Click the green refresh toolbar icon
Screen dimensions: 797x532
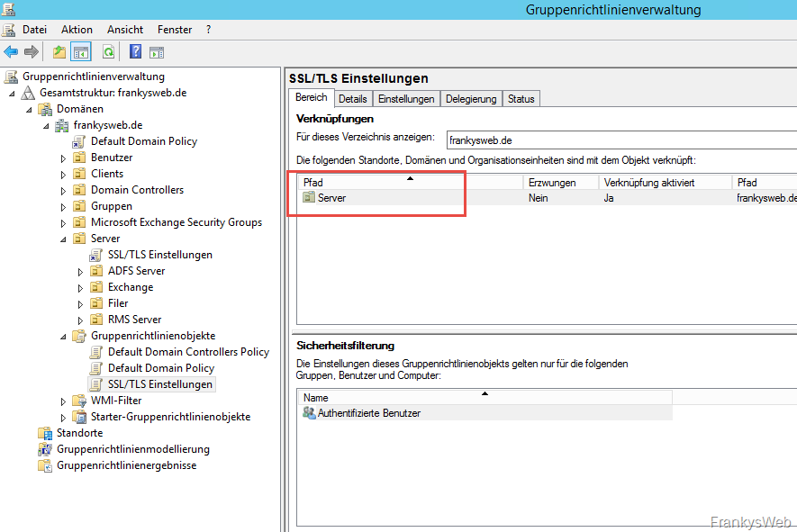(x=108, y=52)
